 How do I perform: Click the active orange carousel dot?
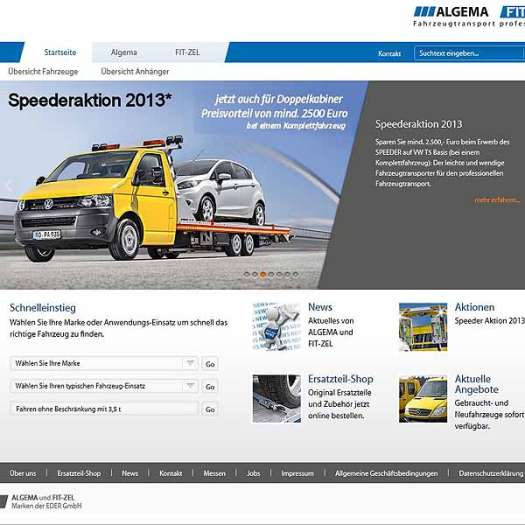[x=263, y=274]
